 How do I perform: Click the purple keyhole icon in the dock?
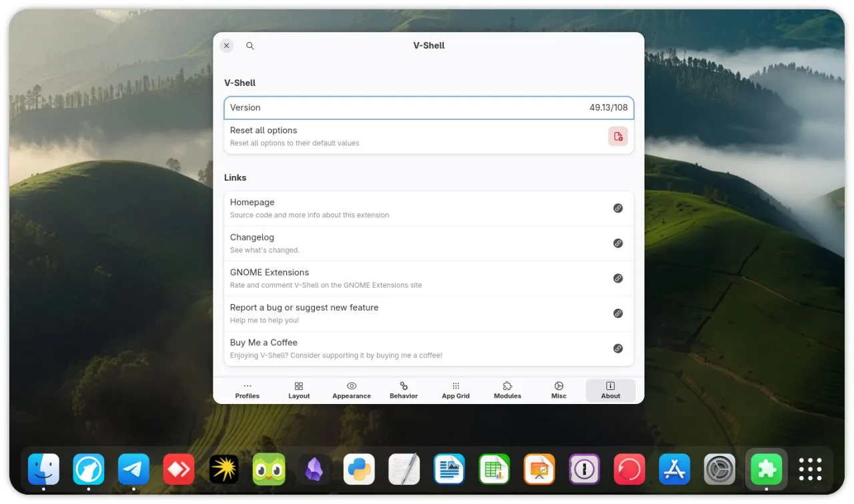pyautogui.click(x=584, y=469)
